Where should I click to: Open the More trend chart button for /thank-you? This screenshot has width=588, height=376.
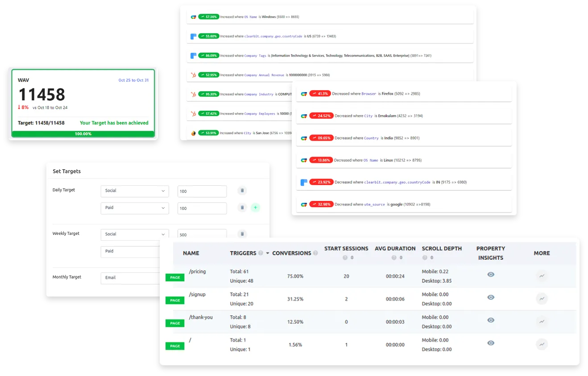coord(542,322)
